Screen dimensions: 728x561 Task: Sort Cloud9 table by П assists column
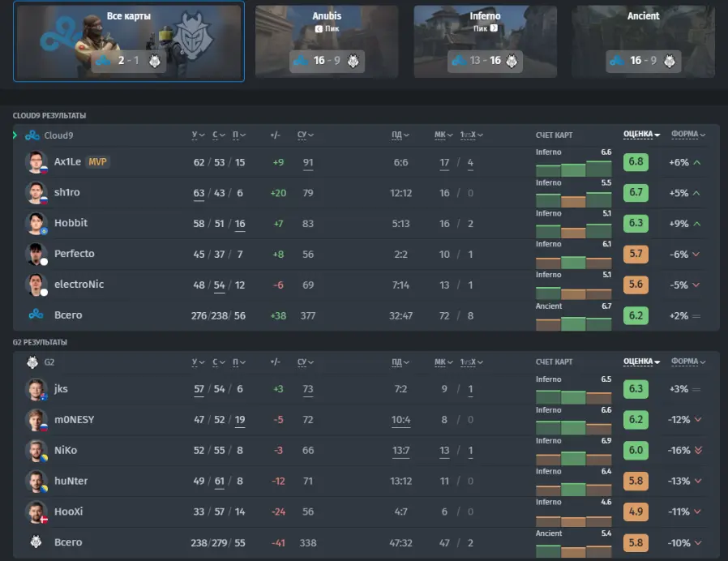click(239, 135)
